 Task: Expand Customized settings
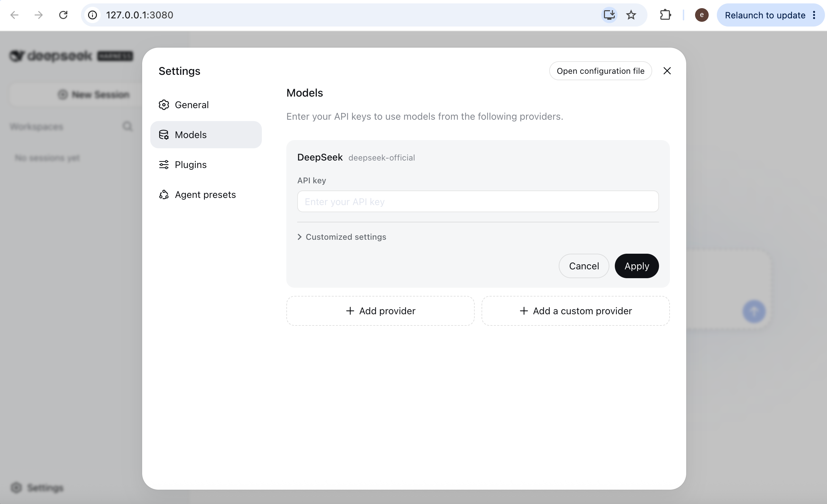coord(342,237)
